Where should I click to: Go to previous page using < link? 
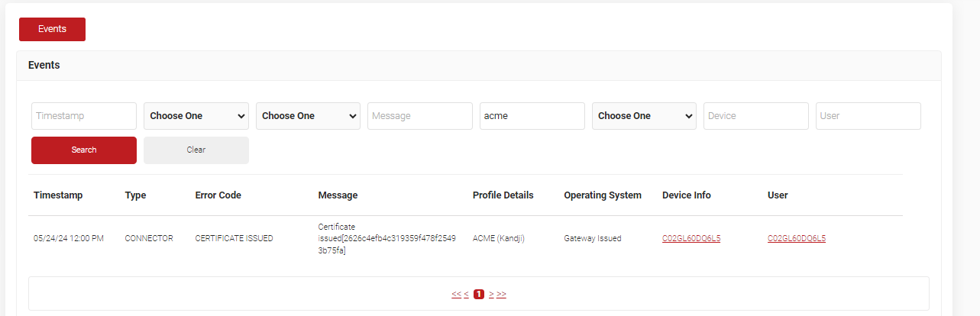(467, 294)
